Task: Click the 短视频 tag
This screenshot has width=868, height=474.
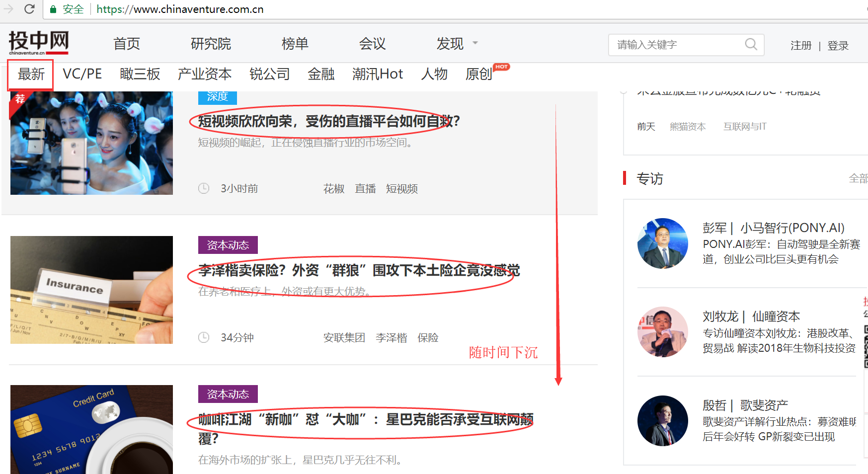Action: tap(402, 189)
